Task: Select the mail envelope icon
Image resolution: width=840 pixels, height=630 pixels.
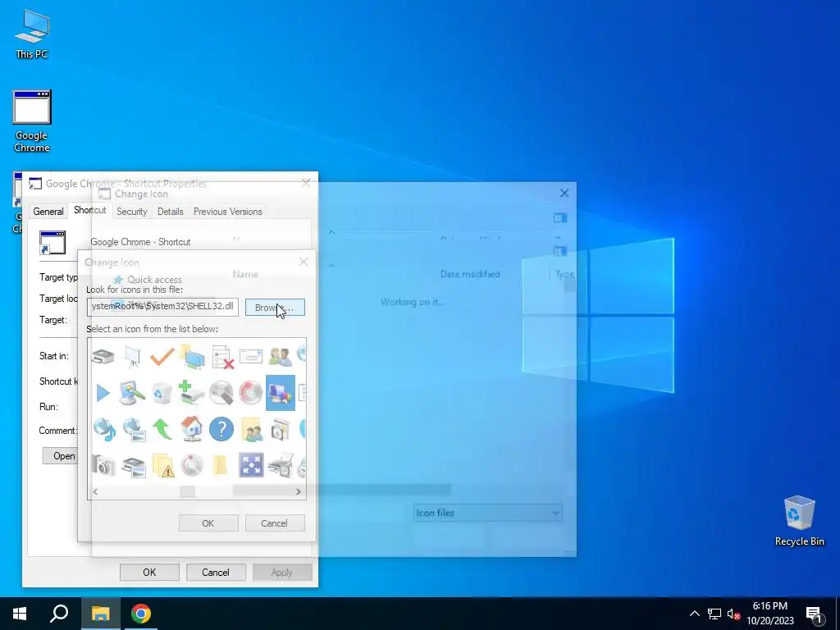Action: (x=251, y=356)
